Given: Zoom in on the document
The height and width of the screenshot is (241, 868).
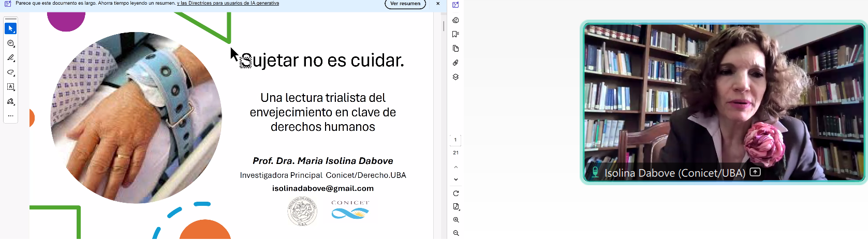Looking at the screenshot, I should point(455,220).
